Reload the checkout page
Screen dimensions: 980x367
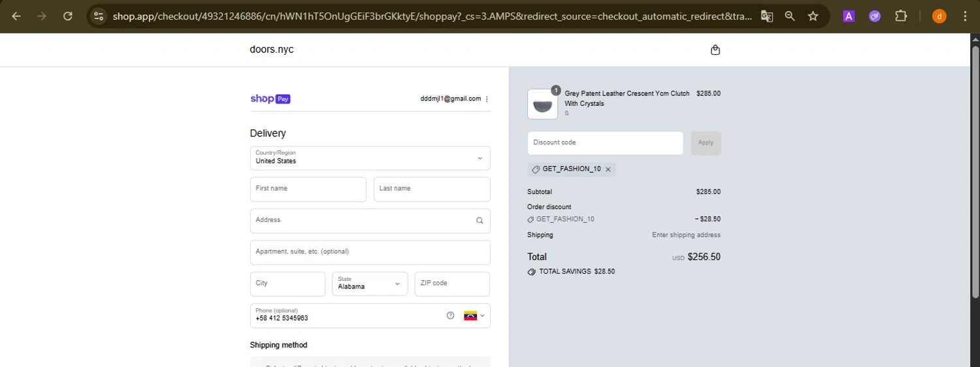pos(67,16)
